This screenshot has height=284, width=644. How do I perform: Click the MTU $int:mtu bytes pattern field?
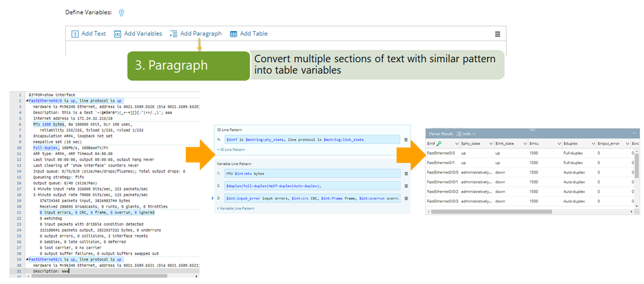[x=312, y=173]
